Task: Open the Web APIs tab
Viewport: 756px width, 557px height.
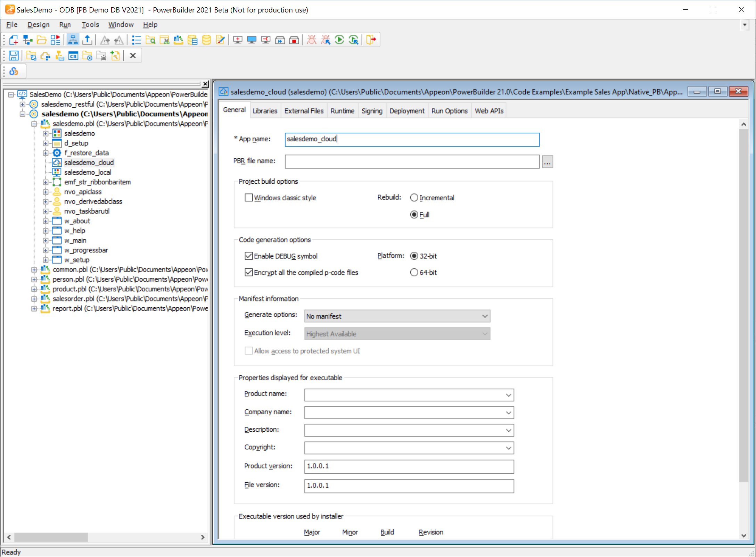Action: [489, 111]
